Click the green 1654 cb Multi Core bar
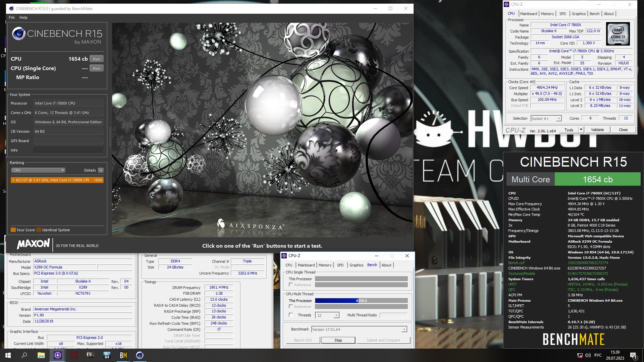Screen dimensions: 644x362 tap(598, 179)
